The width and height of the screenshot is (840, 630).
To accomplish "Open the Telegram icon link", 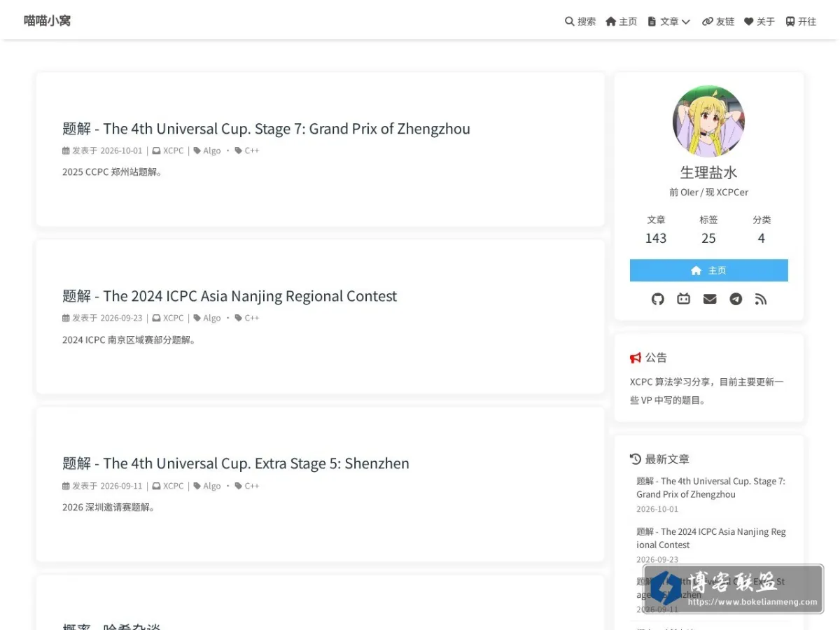I will [x=736, y=299].
